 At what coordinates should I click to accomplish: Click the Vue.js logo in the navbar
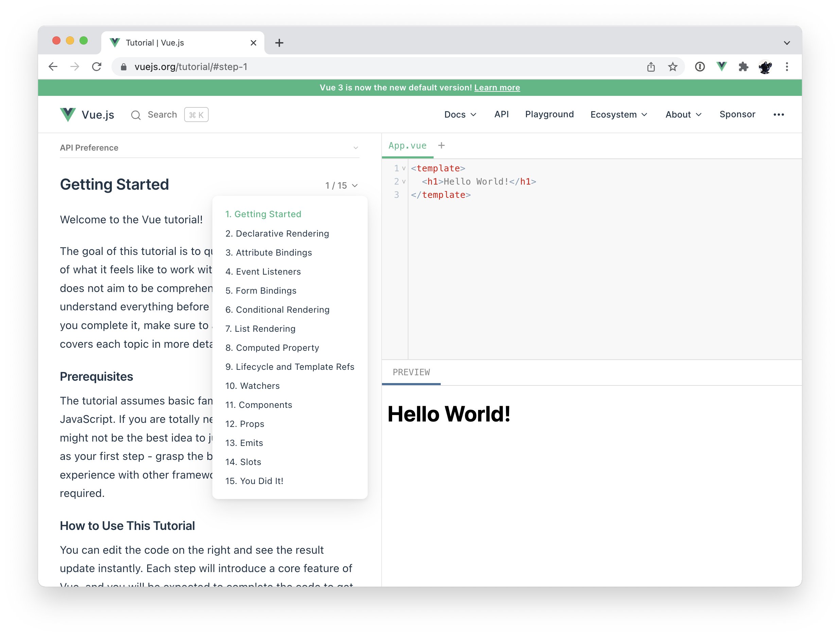click(87, 115)
